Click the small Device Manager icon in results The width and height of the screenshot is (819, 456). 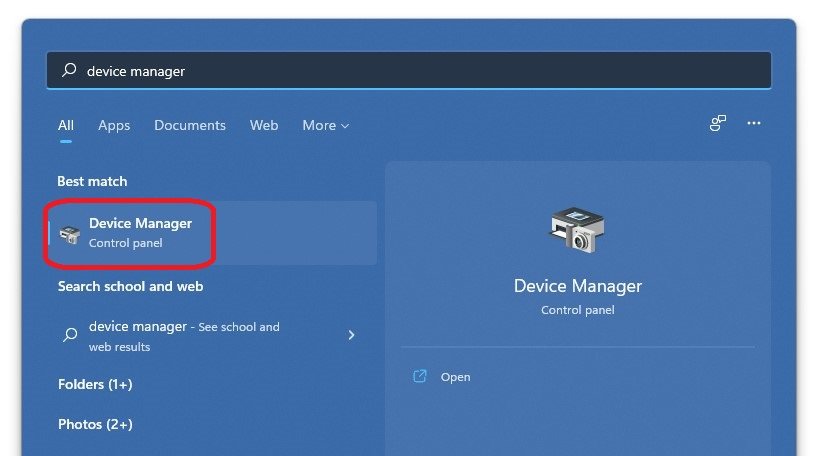tap(69, 235)
